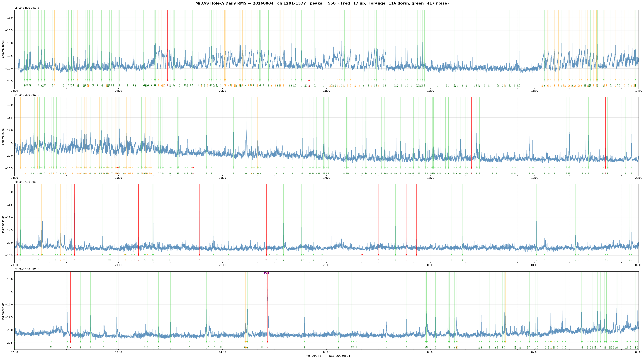This screenshot has width=644, height=359.
Task: Click red peak label 429
Action: [138, 260]
